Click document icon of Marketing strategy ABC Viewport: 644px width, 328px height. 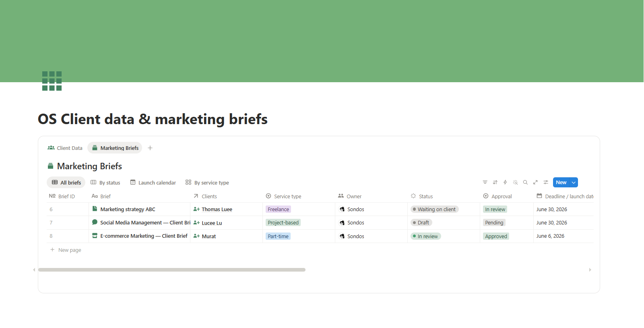95,209
